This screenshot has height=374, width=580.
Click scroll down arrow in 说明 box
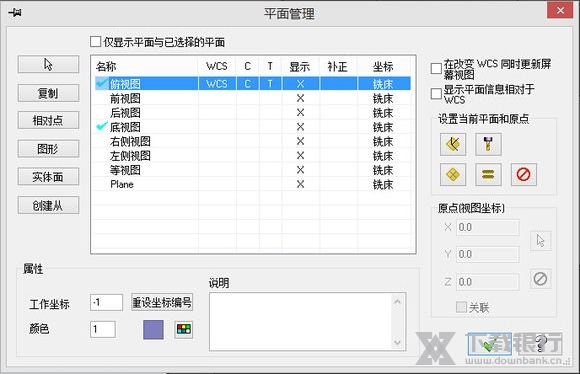[398, 342]
